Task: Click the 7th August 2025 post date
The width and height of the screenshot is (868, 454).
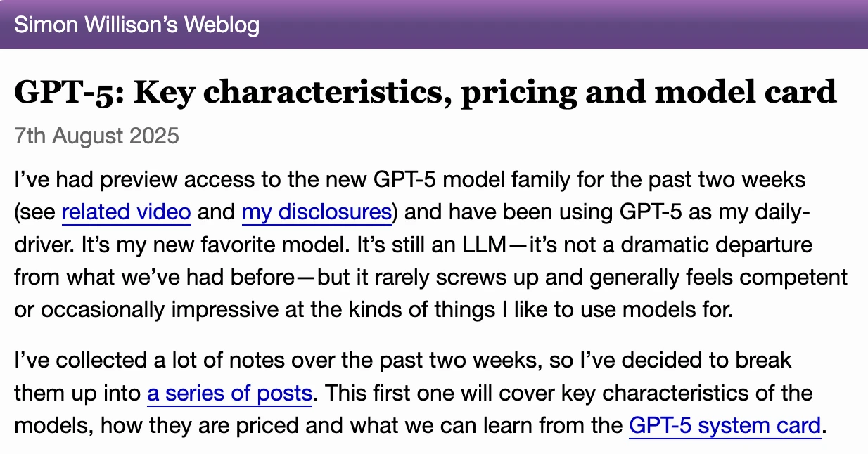Action: 96,135
